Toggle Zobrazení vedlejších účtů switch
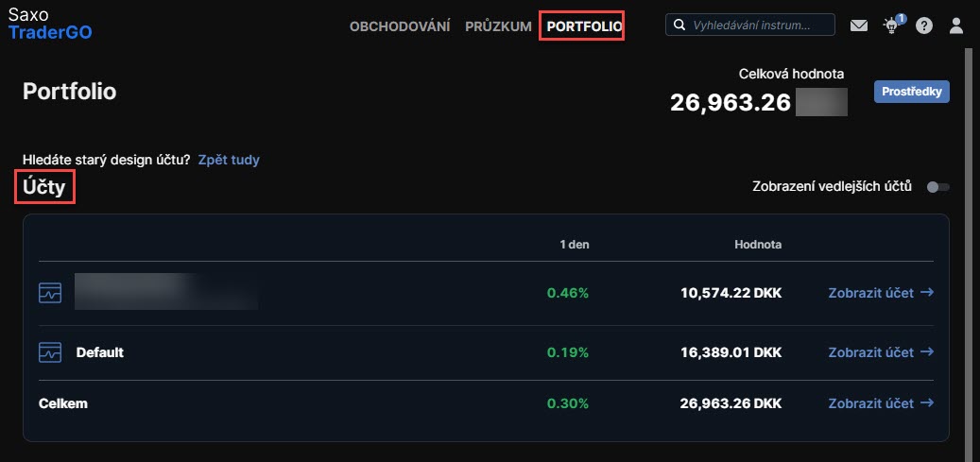This screenshot has height=462, width=980. tap(937, 187)
